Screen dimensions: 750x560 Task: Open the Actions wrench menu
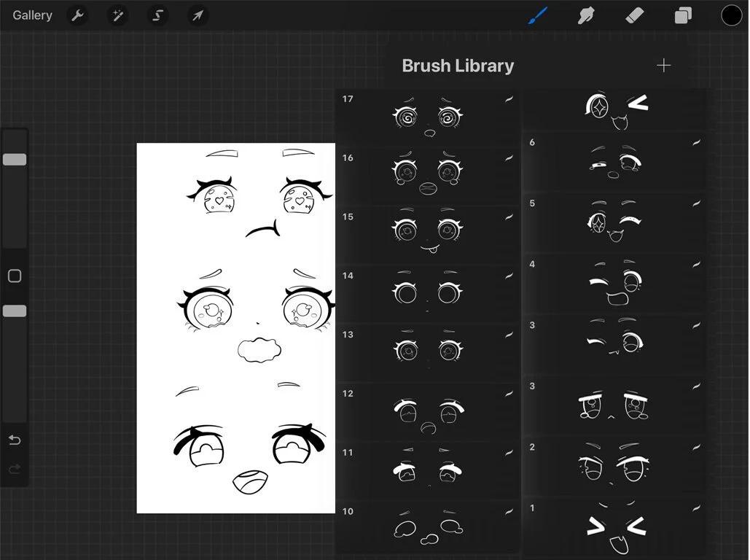click(x=77, y=16)
